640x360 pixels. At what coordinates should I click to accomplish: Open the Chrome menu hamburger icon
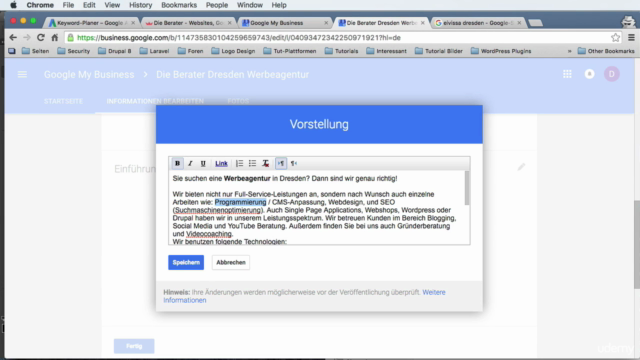pos(631,38)
